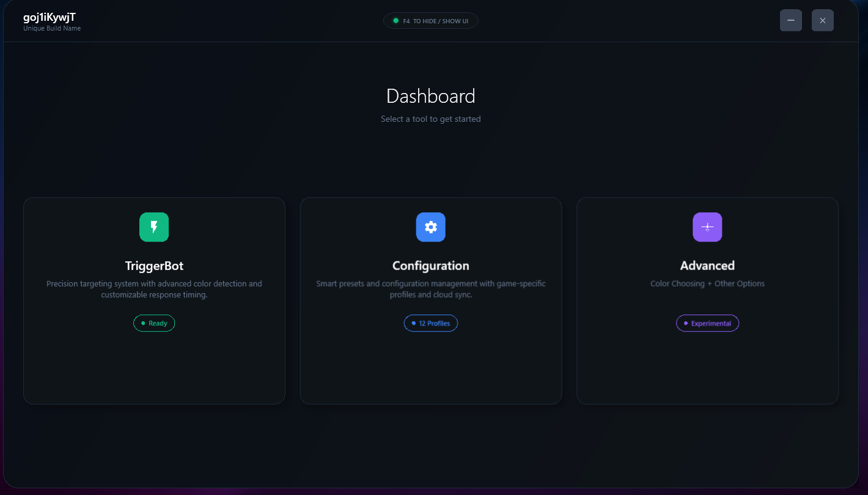Click the green dot inside the Ready badge
This screenshot has width=868, height=495.
pos(142,323)
